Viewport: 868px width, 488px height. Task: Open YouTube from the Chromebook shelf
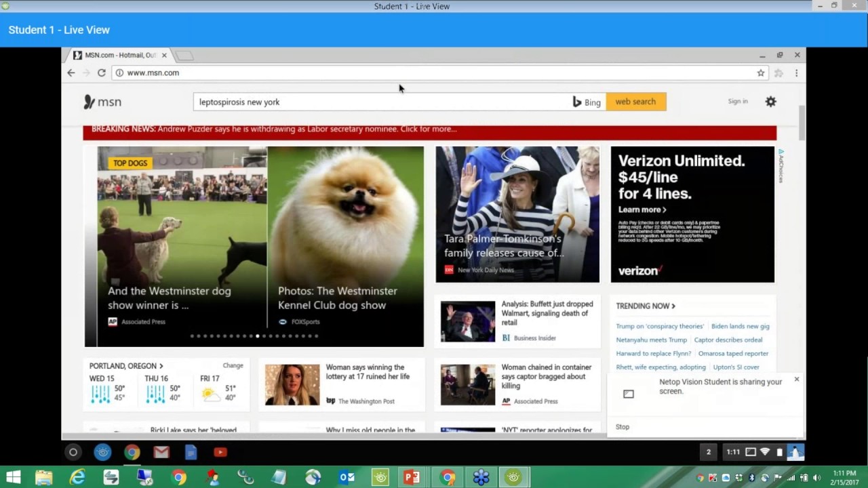click(x=220, y=452)
